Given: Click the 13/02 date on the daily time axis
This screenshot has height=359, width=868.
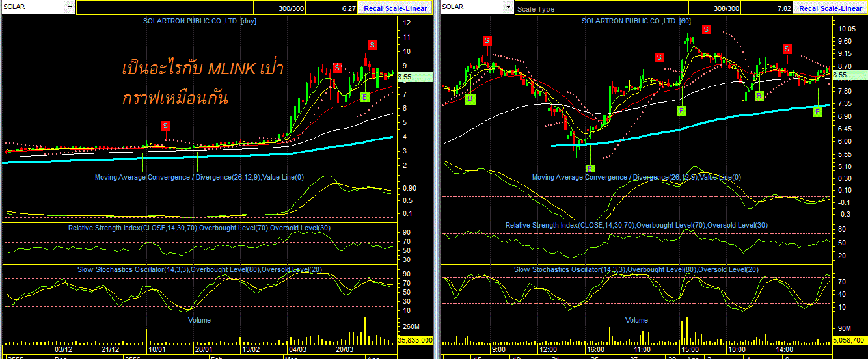Looking at the screenshot, I should pyautogui.click(x=251, y=349).
